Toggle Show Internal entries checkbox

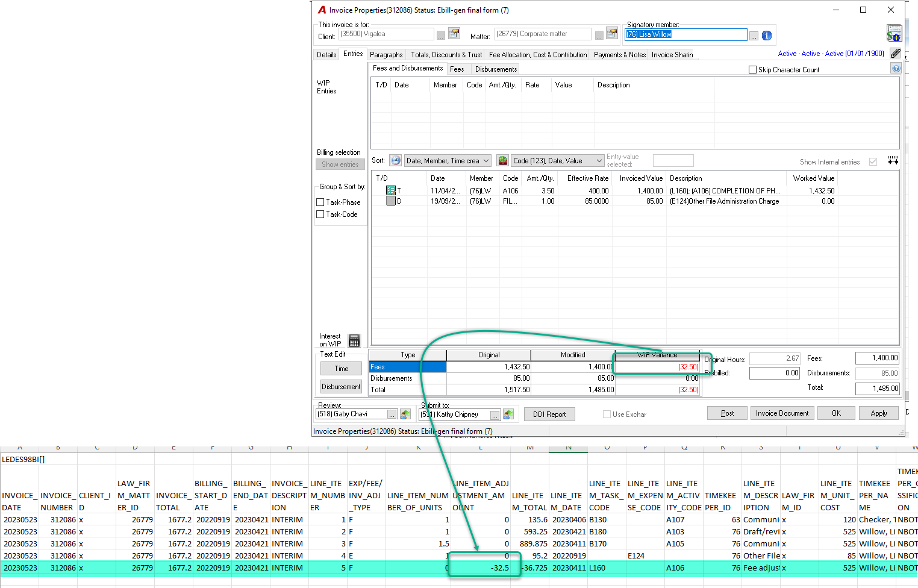(x=873, y=161)
